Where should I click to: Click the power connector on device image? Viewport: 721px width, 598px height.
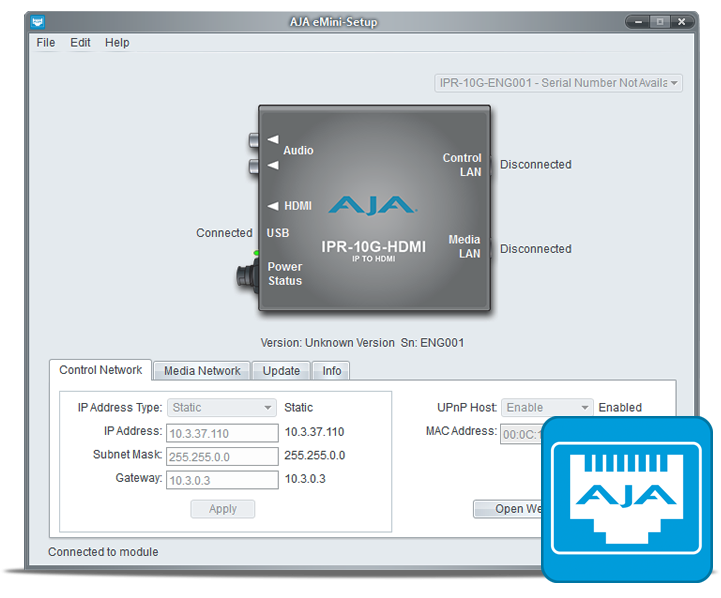247,277
